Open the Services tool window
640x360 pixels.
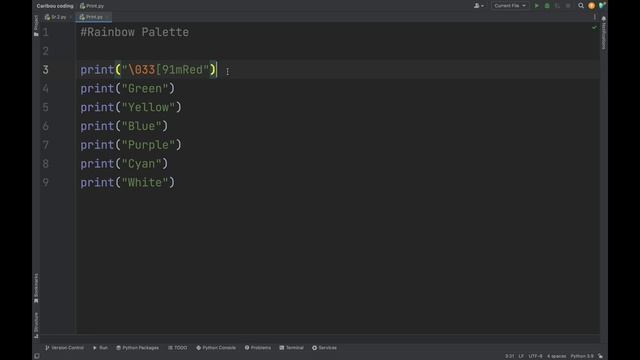(324, 348)
